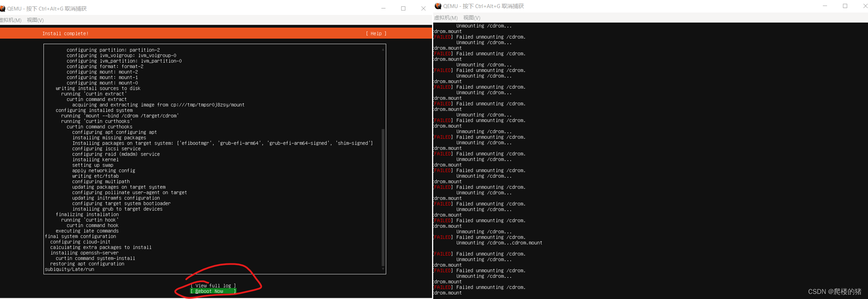Image resolution: width=868 pixels, height=299 pixels.
Task: Click the 'installing grub to target devices' line
Action: 117,209
